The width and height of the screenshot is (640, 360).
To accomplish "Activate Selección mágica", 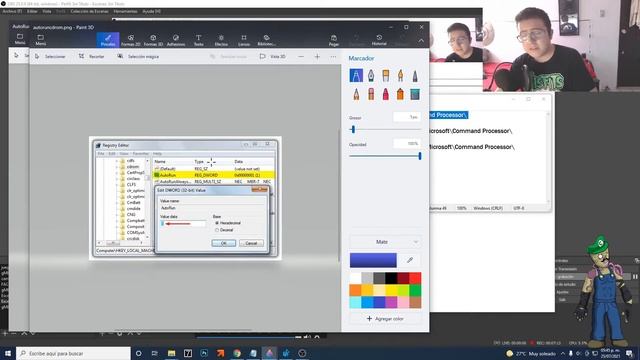I will pos(138,56).
